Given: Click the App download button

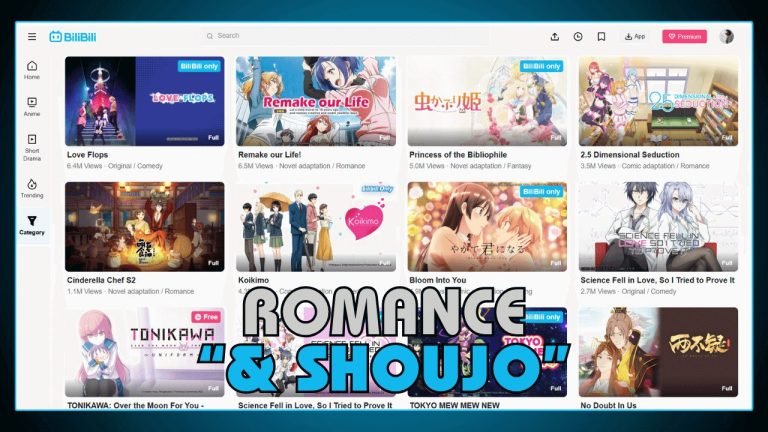Looking at the screenshot, I should (634, 36).
